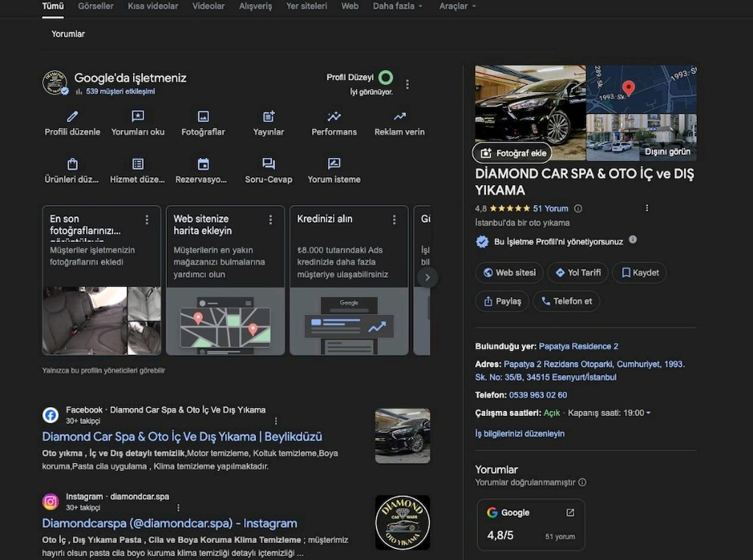The height and width of the screenshot is (560, 753).
Task: Open the Rezervasyon calendar icon
Action: coord(203,164)
